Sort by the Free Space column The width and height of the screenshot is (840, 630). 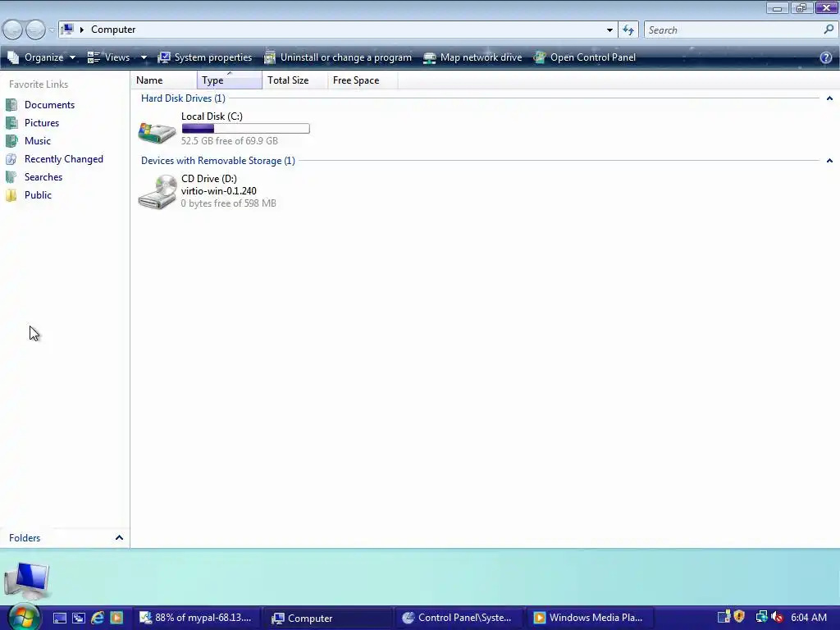click(363, 80)
